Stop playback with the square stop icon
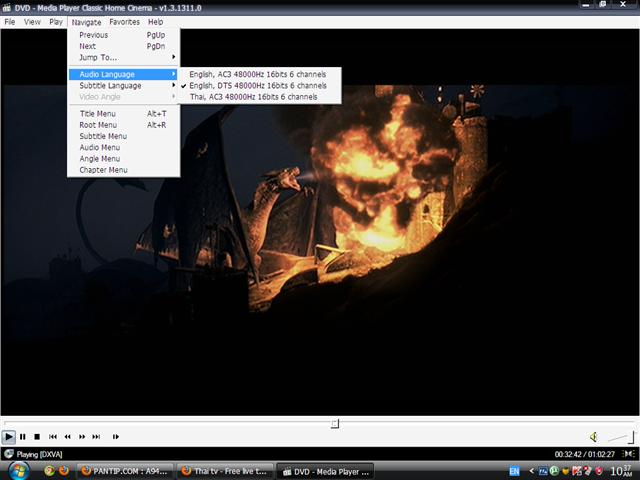This screenshot has height=480, width=640. pos(37,437)
